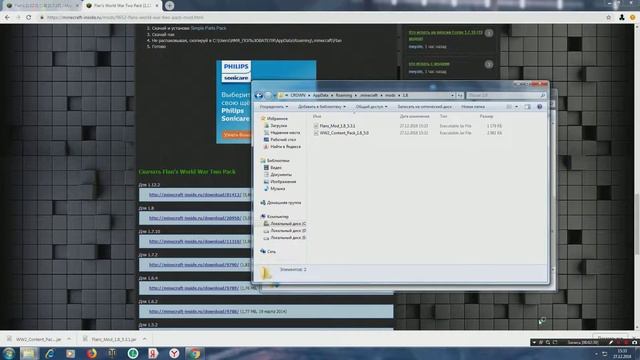Viewport: 640px width, 360px height.
Task: Click Roaming in the address breadcrumb
Action: coord(344,95)
